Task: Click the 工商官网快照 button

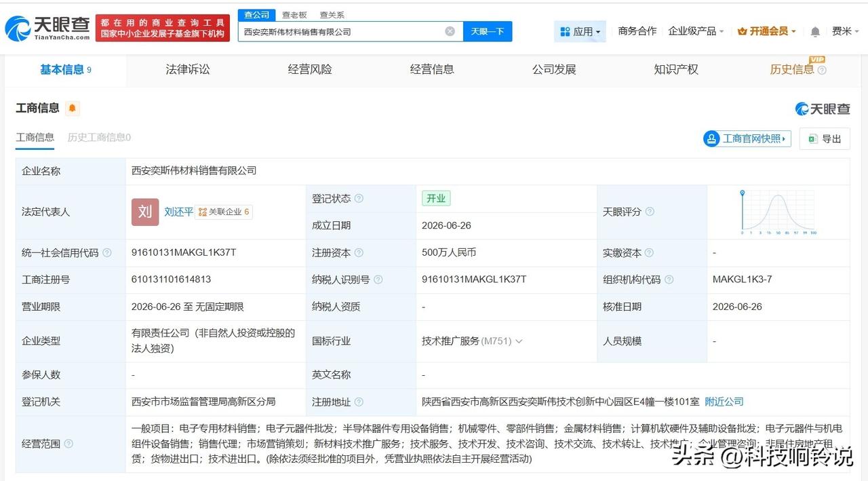Action: point(748,139)
